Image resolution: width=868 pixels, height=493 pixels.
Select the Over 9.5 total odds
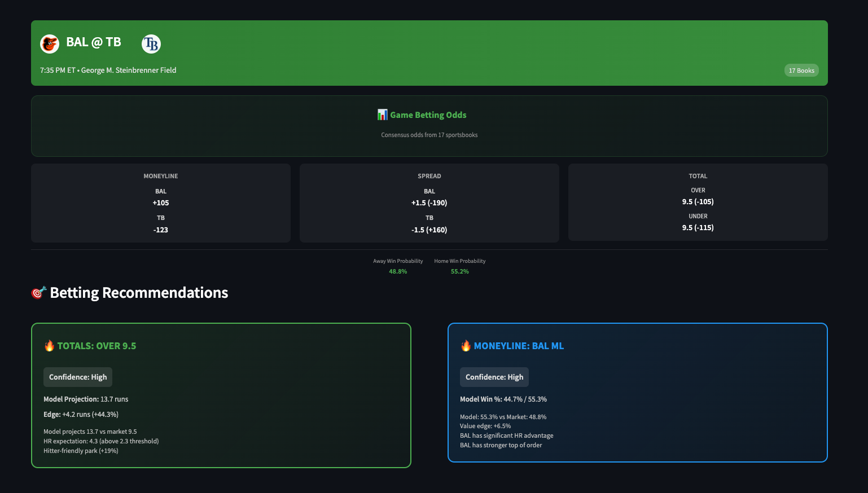(698, 201)
